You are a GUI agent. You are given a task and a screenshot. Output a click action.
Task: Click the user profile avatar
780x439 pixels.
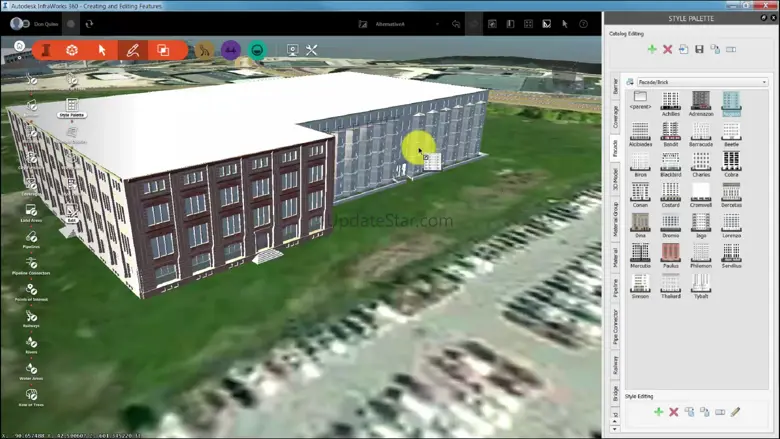pyautogui.click(x=16, y=23)
